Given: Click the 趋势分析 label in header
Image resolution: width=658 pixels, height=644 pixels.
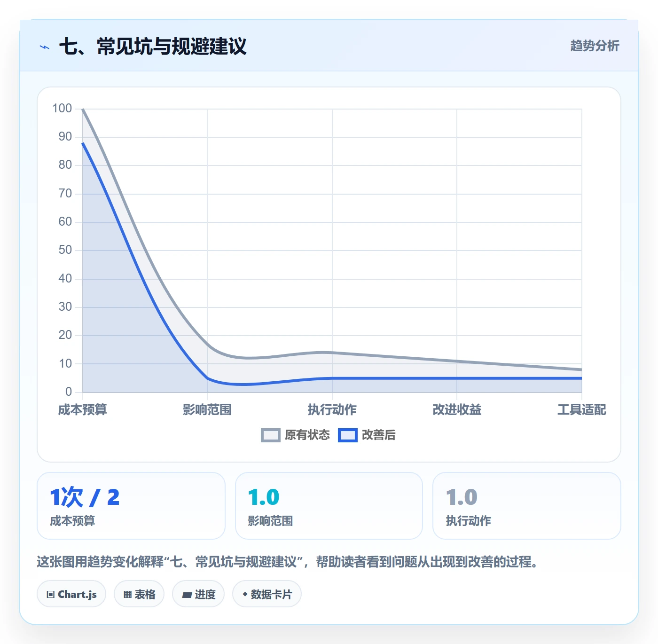Looking at the screenshot, I should [x=595, y=46].
